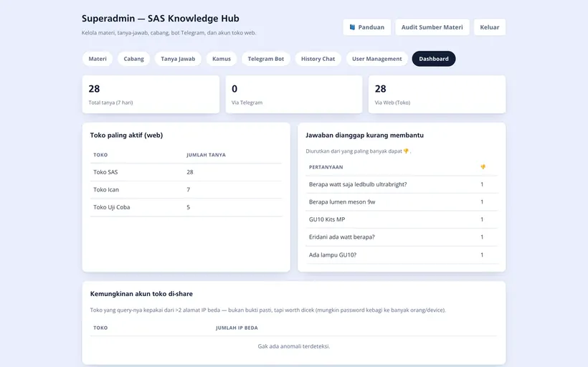The width and height of the screenshot is (588, 367).
Task: Log out with Keluar button
Action: click(489, 27)
